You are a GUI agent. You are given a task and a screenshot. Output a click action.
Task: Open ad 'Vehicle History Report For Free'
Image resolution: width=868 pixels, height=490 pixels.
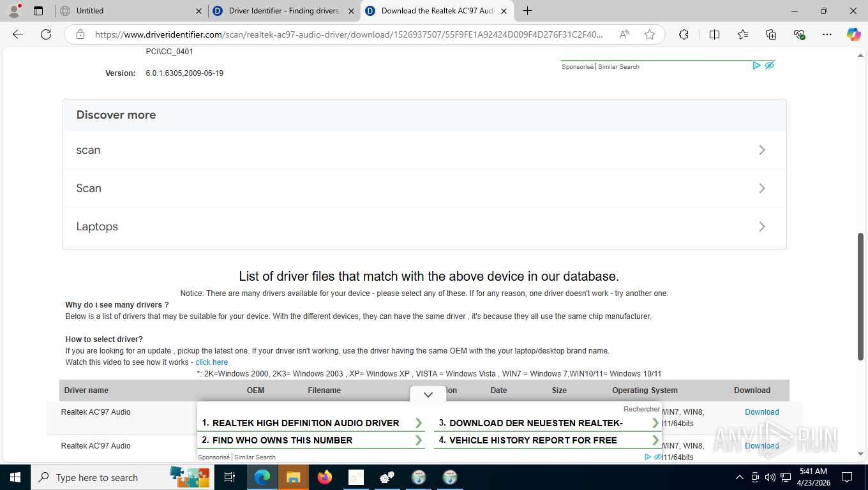click(548, 440)
